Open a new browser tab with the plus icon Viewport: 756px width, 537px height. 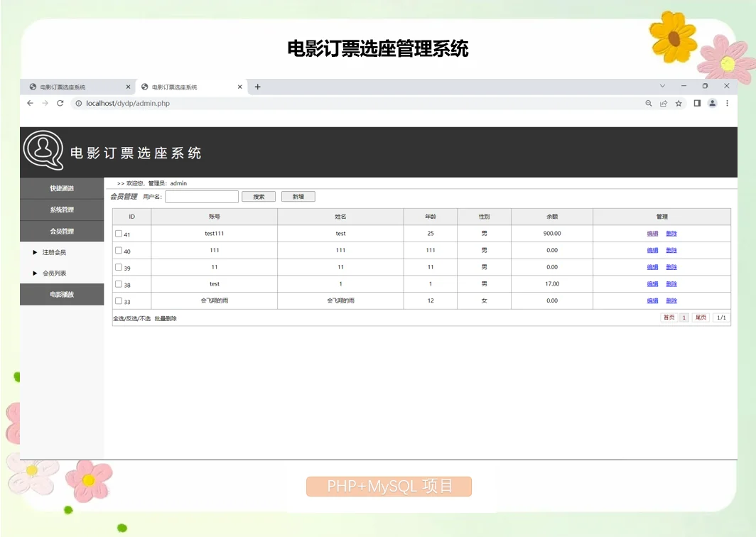pyautogui.click(x=257, y=86)
